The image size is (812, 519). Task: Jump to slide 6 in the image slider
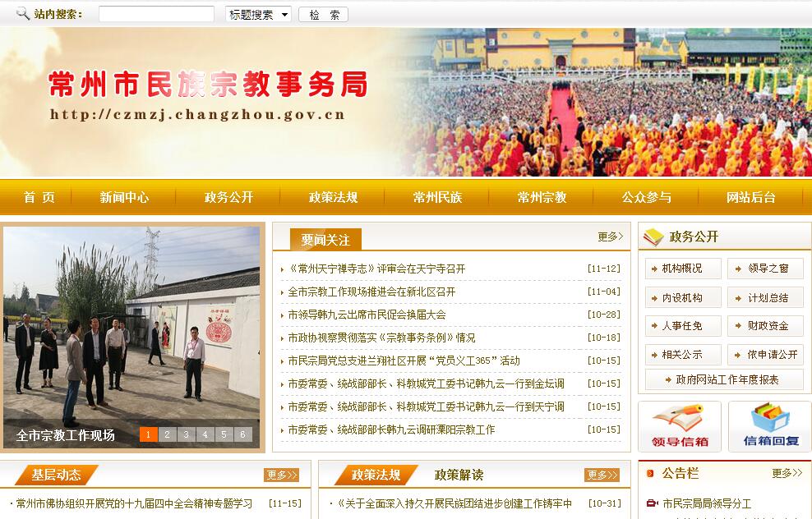(242, 434)
